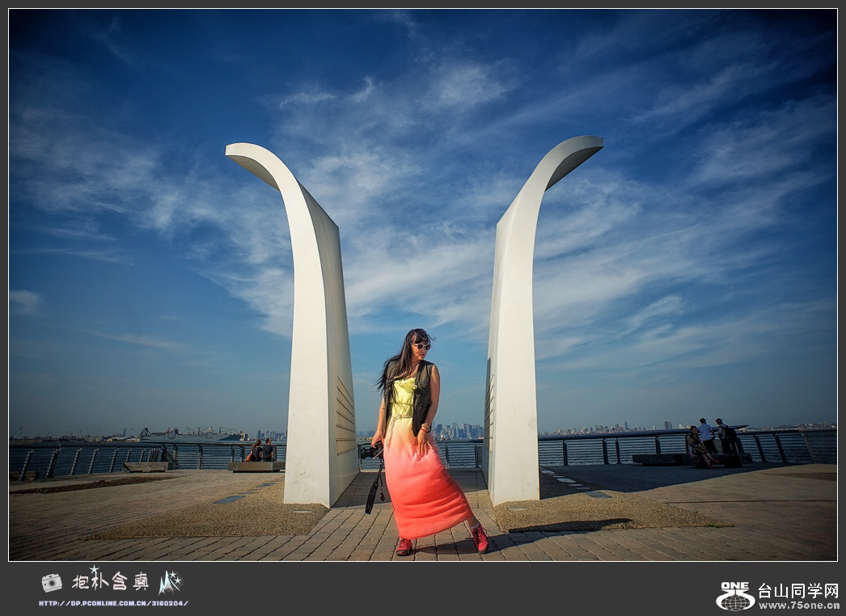Image resolution: width=846 pixels, height=616 pixels.
Task: Click the couple sitting on the left bench
Action: [260, 451]
